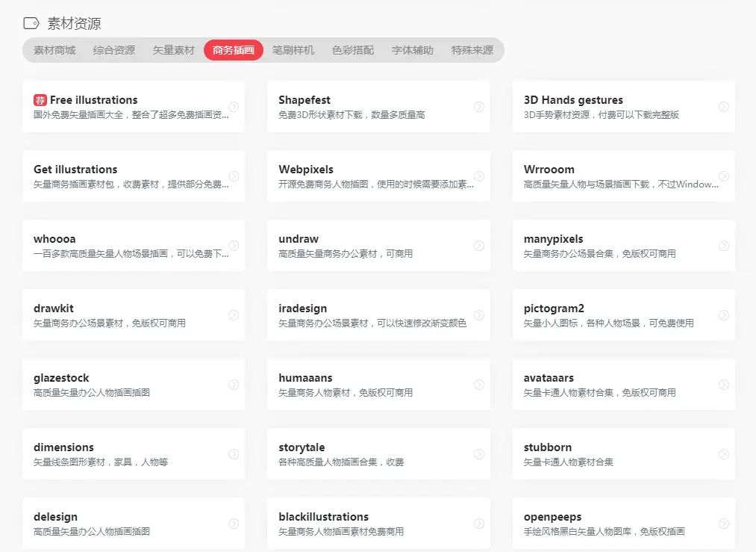Open the Free illustrations resource
Image resolution: width=756 pixels, height=552 pixels.
click(134, 106)
